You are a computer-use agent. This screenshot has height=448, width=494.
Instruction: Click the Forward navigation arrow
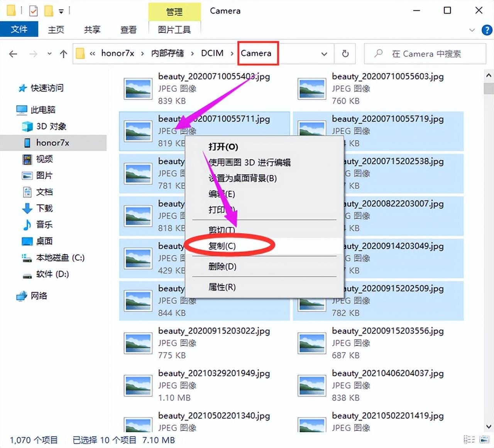(34, 54)
